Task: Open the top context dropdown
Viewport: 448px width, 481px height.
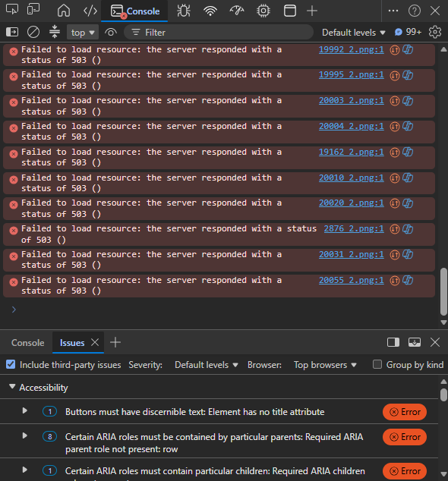Action: tap(83, 32)
